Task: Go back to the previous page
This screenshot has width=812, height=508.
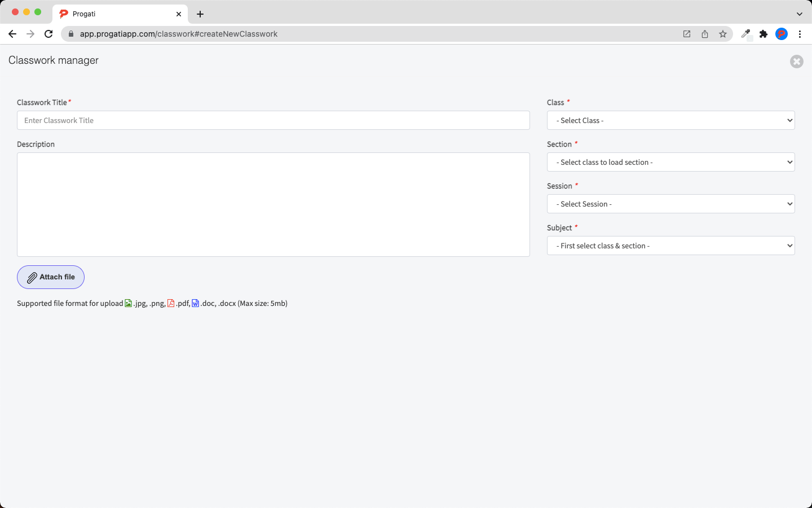Action: point(12,34)
